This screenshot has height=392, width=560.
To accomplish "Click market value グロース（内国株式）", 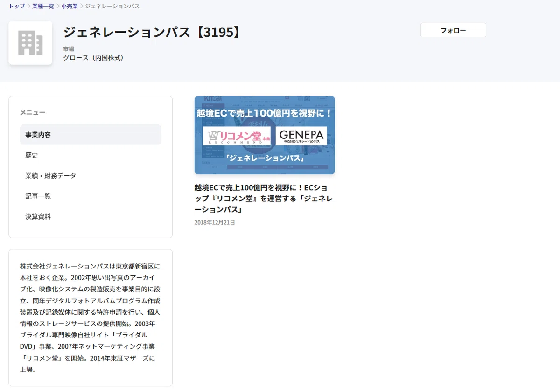I will click(95, 58).
